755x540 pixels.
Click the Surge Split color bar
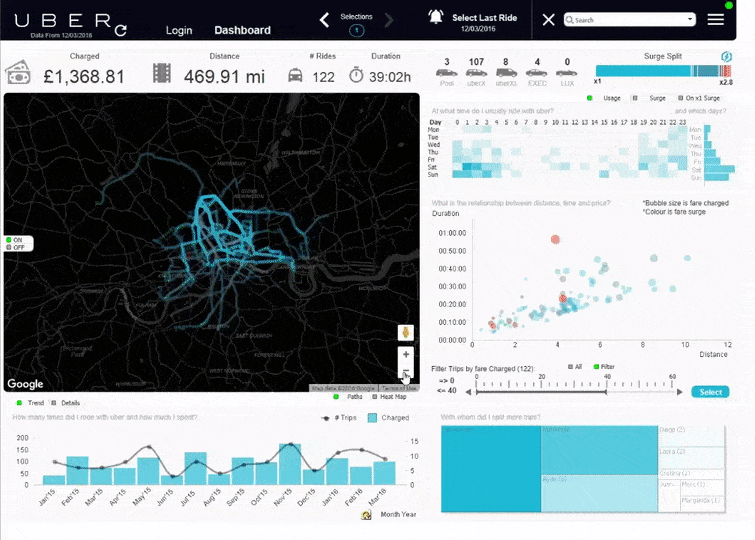coord(664,71)
